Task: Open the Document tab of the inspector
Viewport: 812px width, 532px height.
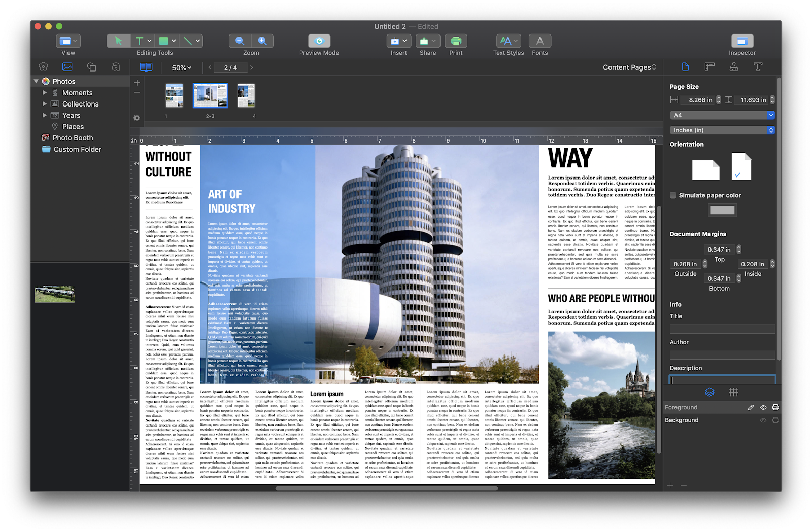Action: (685, 67)
